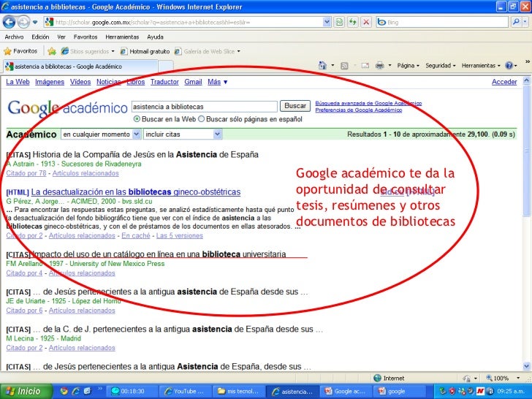This screenshot has height=399, width=532.
Task: Open the Ver menu
Action: [61, 37]
